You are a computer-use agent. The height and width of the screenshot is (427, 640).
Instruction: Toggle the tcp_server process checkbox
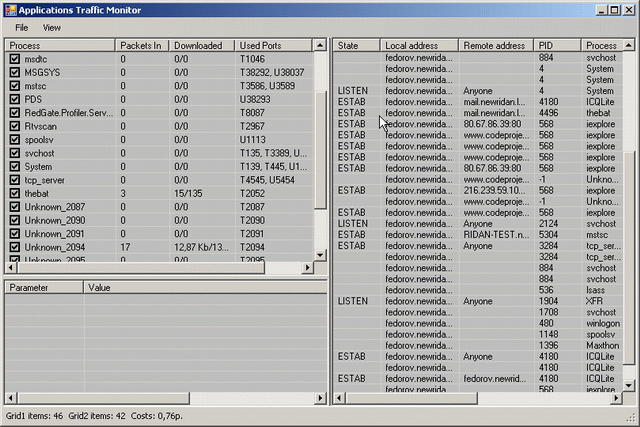[x=15, y=180]
